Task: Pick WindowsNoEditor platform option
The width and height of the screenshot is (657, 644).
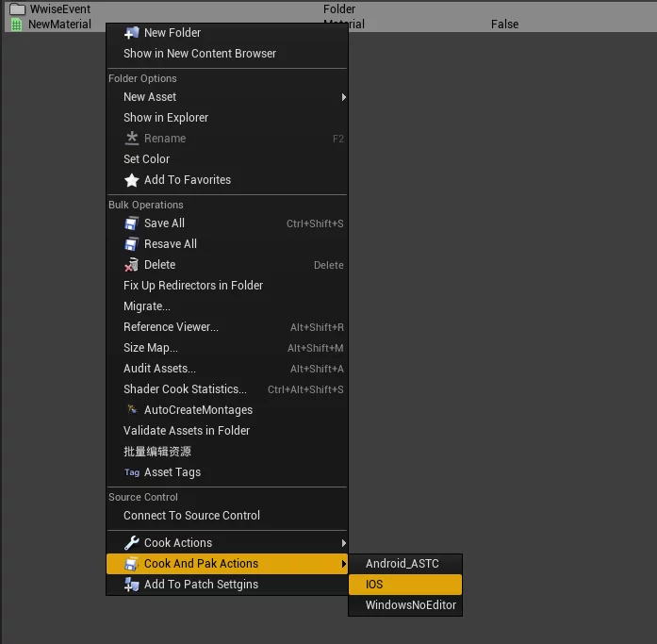Action: click(411, 605)
